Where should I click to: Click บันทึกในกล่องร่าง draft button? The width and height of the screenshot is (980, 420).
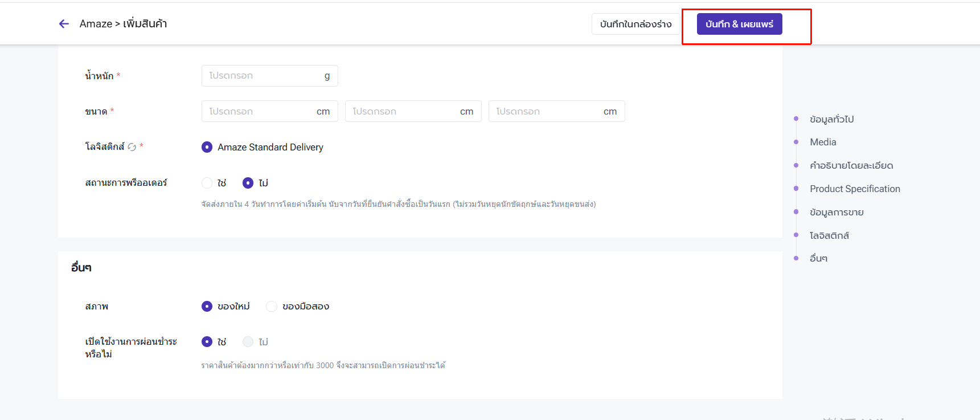(x=635, y=24)
